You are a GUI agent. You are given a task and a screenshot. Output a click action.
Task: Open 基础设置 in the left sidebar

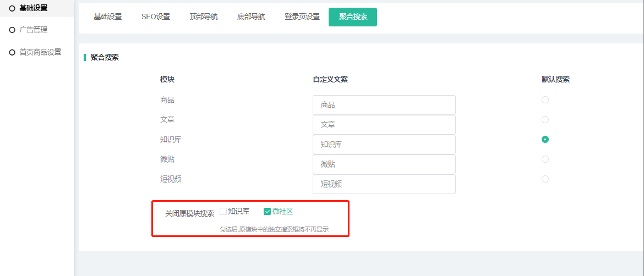33,8
